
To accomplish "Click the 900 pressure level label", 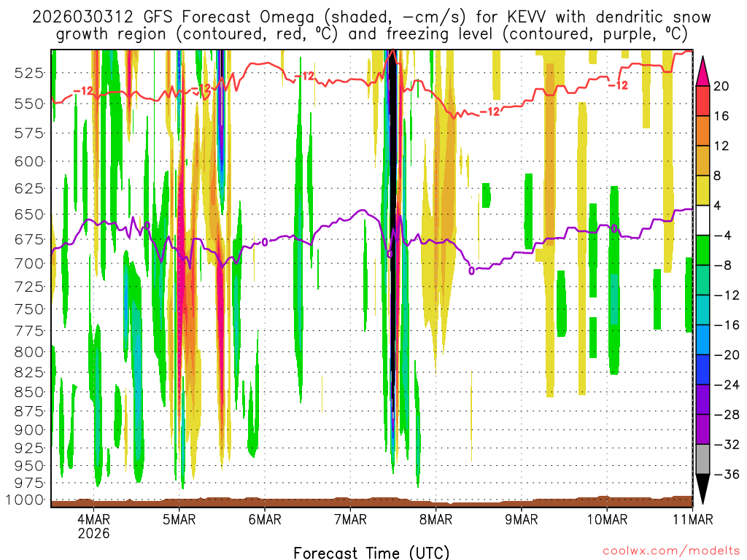I will point(28,429).
